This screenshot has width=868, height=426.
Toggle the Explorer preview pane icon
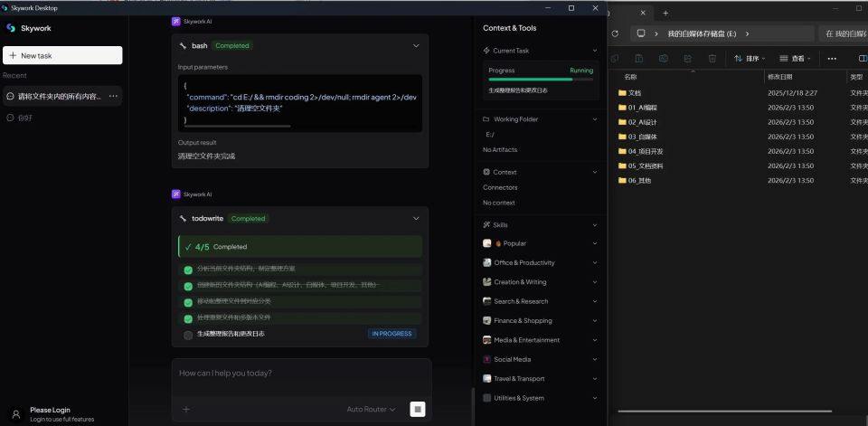[863, 58]
